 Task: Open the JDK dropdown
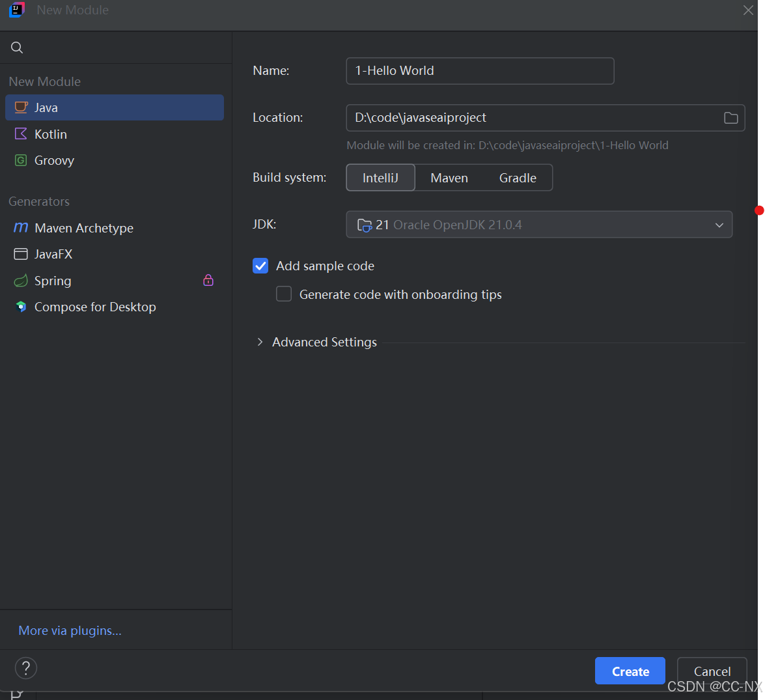pos(539,225)
